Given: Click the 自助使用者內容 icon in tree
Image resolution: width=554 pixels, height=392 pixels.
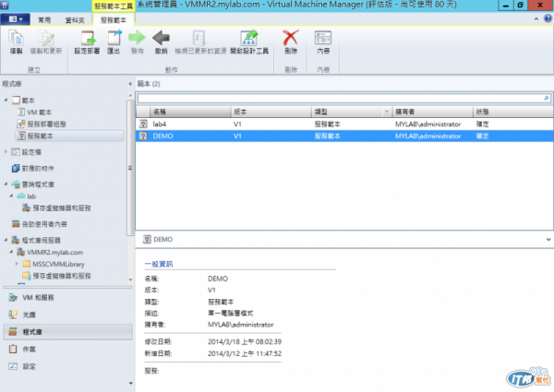Looking at the screenshot, I should point(16,224).
